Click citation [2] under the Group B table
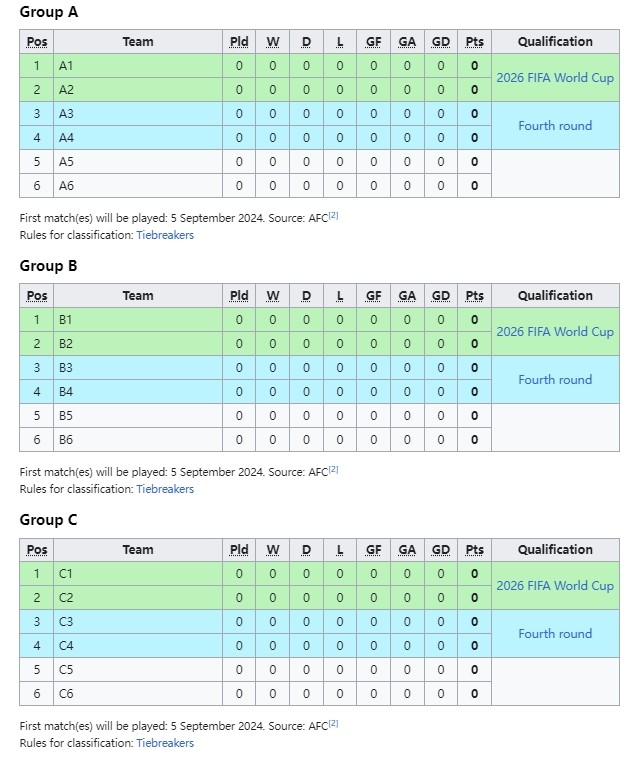 (x=334, y=469)
